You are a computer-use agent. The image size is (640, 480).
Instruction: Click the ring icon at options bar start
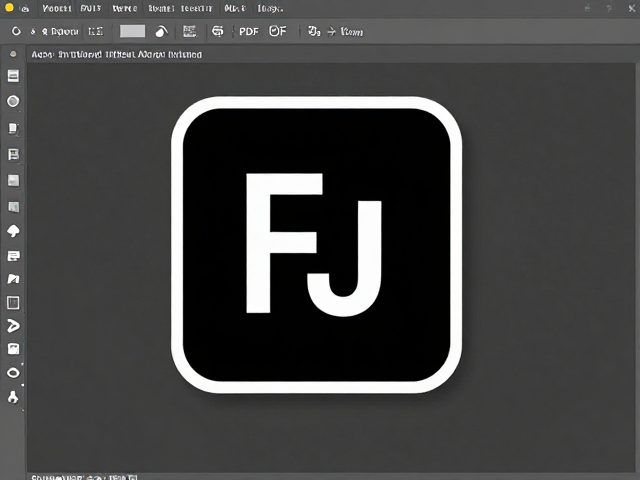[16, 31]
